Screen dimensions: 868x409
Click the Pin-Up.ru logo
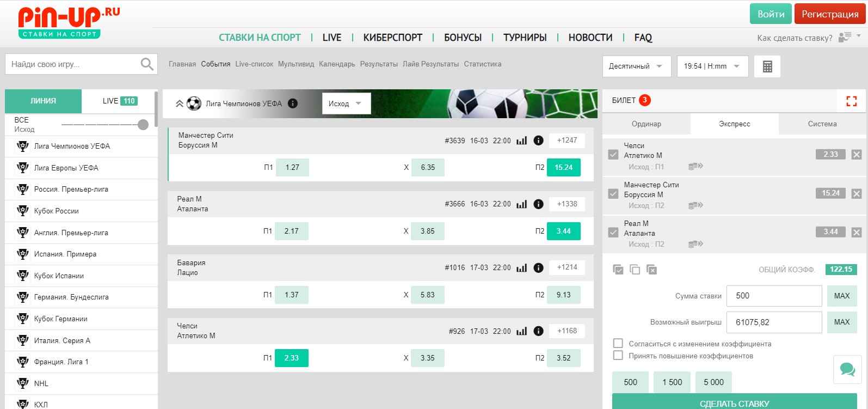pos(69,22)
